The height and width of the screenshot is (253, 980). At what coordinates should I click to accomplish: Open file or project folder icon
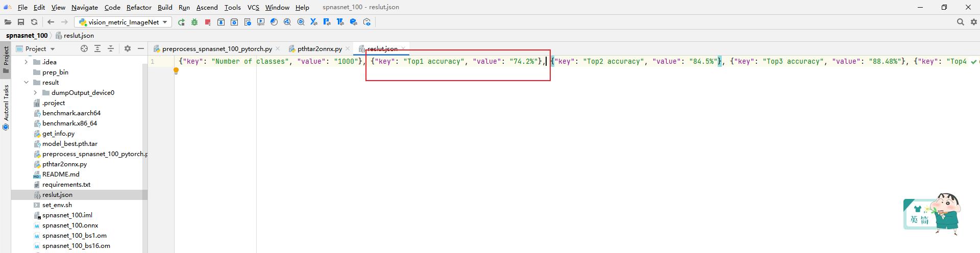coord(8,22)
